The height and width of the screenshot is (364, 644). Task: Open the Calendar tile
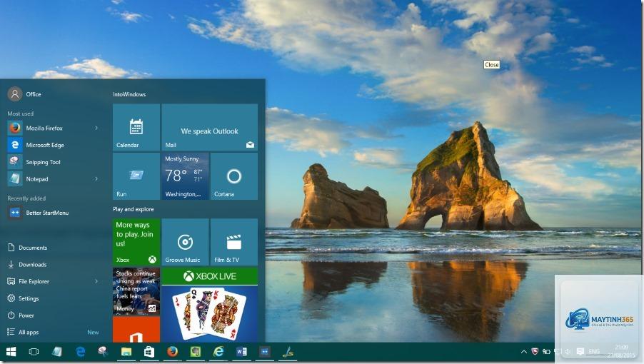tap(136, 127)
